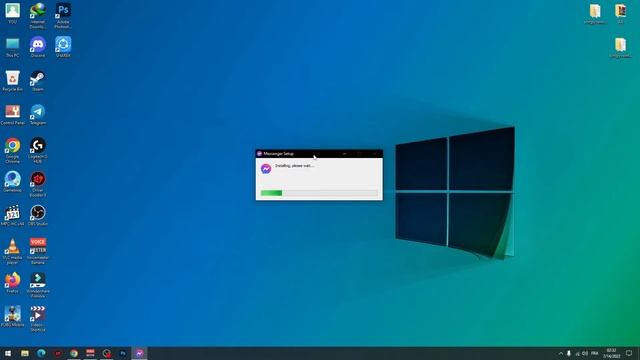The image size is (640, 360).
Task: Select the Logitech G HUB desktop icon
Action: coord(38,150)
